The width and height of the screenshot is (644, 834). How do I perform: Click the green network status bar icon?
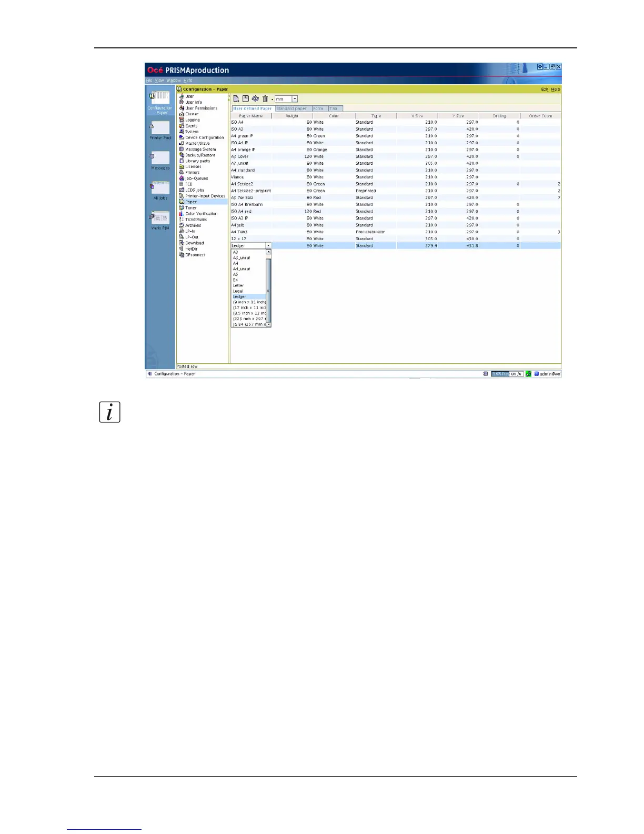pos(528,374)
